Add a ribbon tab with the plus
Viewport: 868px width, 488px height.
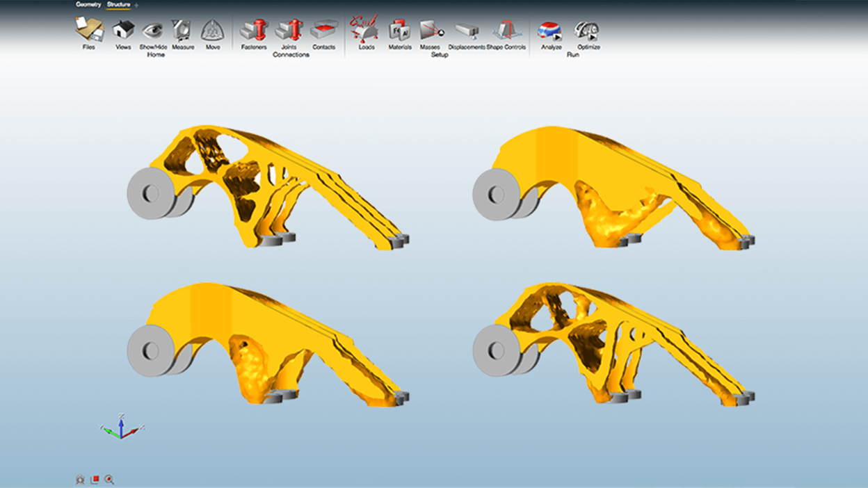tap(136, 6)
